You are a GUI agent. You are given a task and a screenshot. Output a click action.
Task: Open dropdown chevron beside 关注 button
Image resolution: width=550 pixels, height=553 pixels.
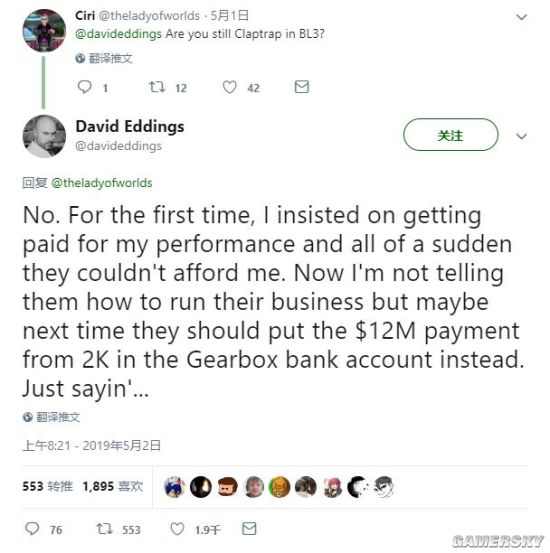click(521, 136)
